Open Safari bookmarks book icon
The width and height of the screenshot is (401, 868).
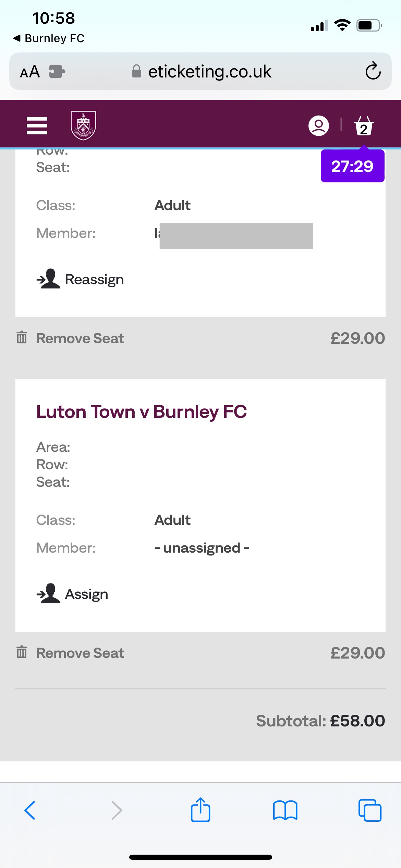[x=285, y=810]
